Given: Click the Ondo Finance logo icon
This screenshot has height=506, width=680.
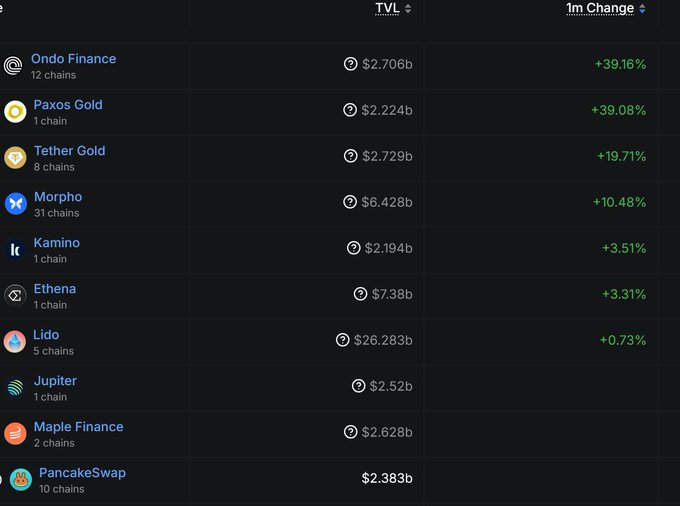Looking at the screenshot, I should (13, 66).
